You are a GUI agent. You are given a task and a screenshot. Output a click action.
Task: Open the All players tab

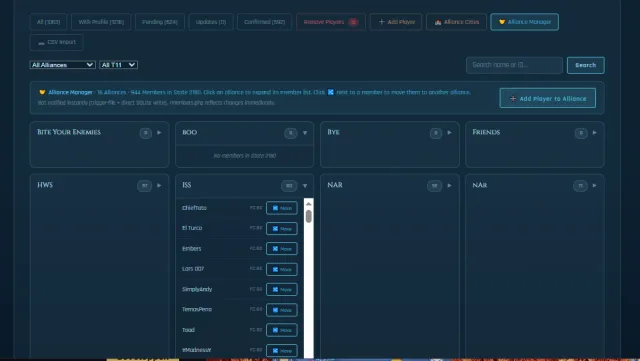(48, 22)
